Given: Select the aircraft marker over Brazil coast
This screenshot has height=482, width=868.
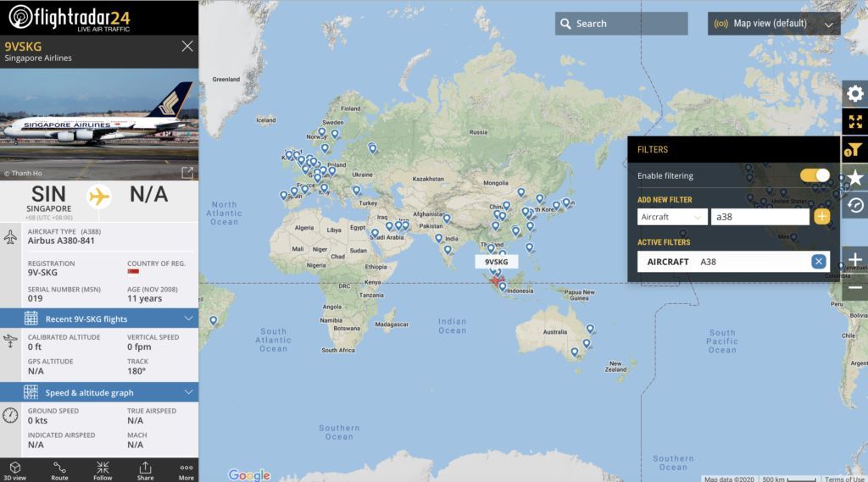Looking at the screenshot, I should click(213, 320).
